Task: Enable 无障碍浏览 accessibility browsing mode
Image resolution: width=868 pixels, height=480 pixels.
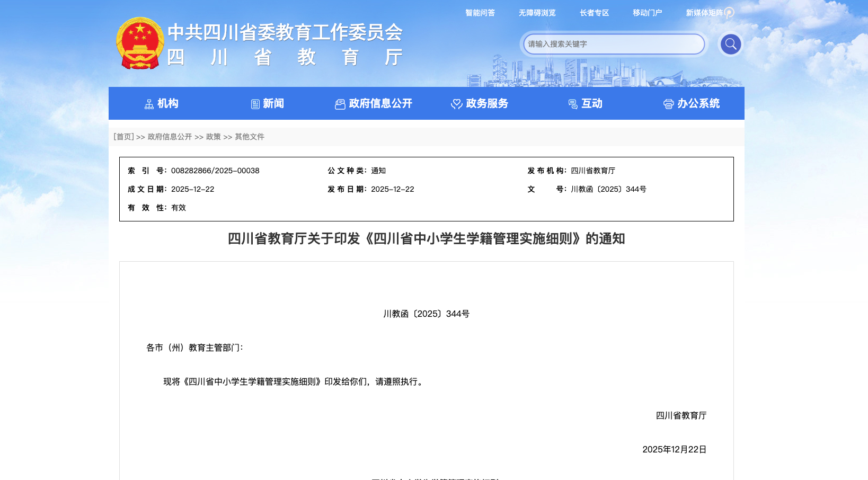Action: (x=537, y=12)
